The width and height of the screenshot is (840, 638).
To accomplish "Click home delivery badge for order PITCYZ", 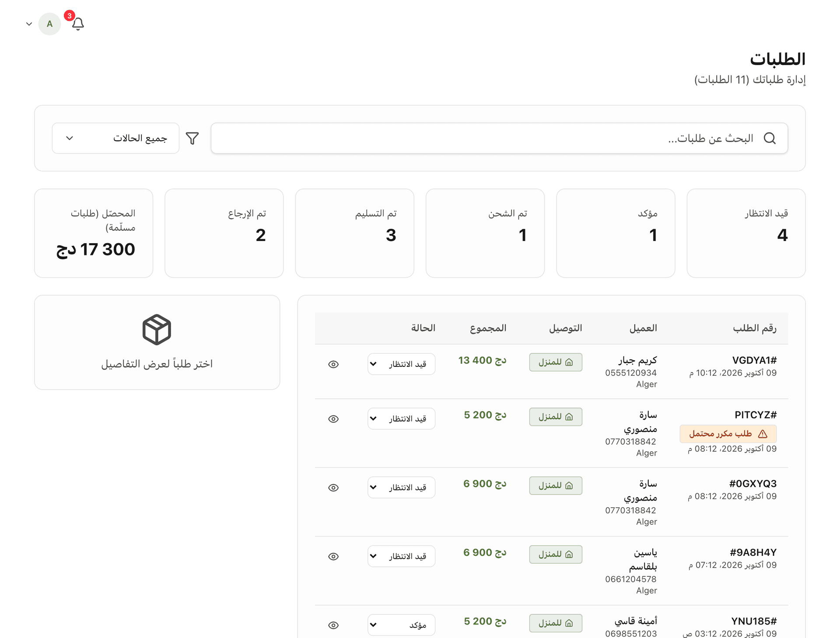I will [556, 417].
